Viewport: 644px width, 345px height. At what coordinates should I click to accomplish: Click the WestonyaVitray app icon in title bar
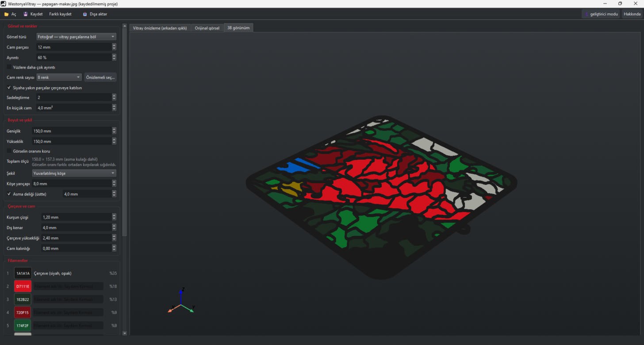[x=4, y=4]
